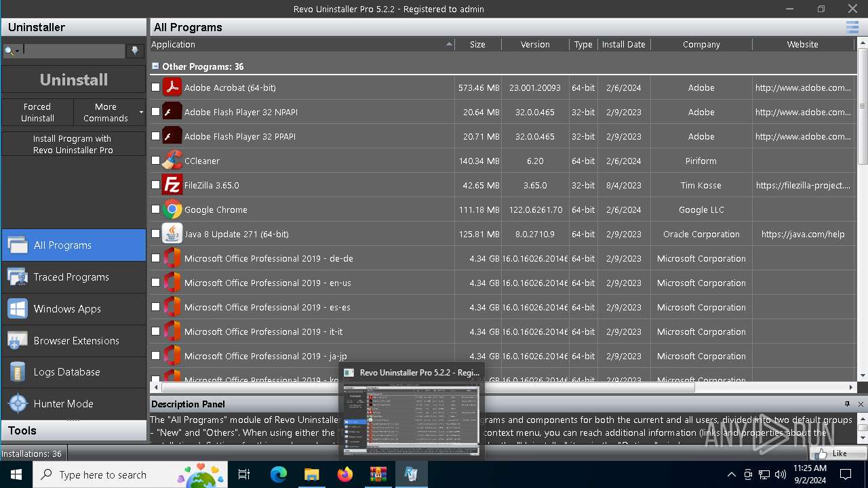868x488 pixels.
Task: Open the volume control in system tray
Action: coord(780,474)
